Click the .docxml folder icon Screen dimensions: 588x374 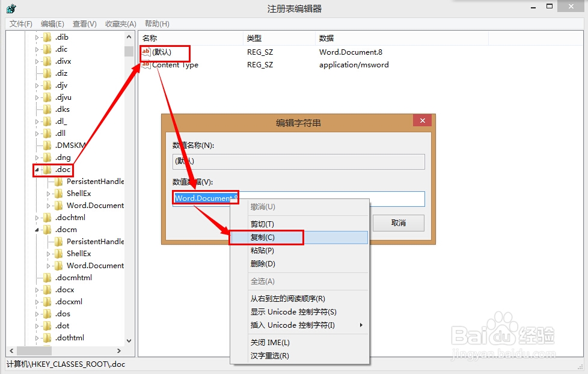pyautogui.click(x=47, y=302)
